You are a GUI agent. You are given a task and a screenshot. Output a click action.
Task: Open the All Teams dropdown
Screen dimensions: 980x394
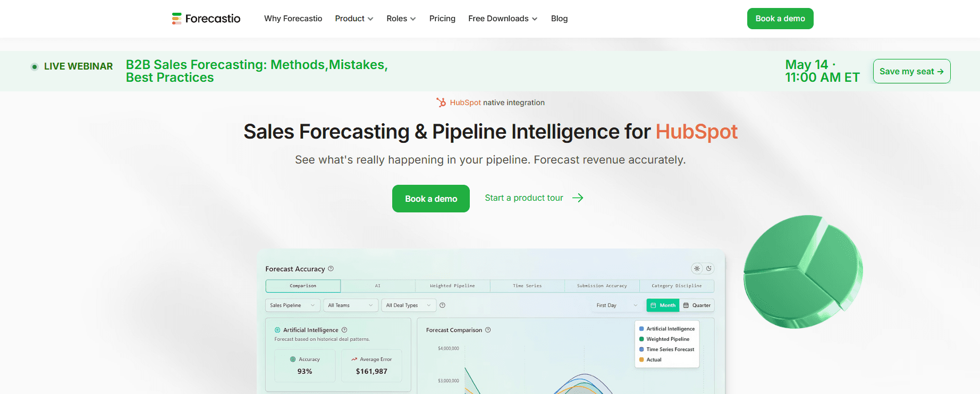pos(351,305)
